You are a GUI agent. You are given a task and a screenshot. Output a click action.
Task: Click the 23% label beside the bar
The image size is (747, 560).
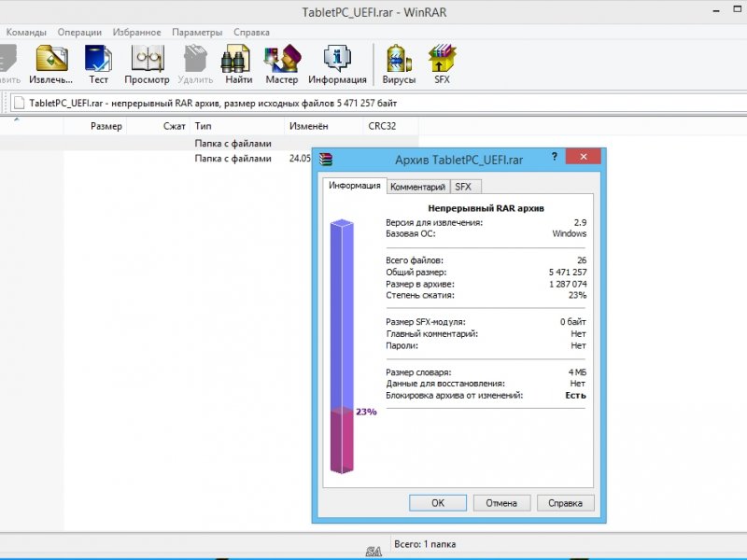366,412
